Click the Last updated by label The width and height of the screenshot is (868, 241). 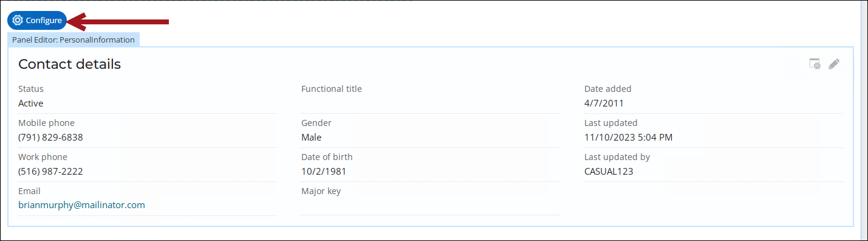(x=617, y=157)
